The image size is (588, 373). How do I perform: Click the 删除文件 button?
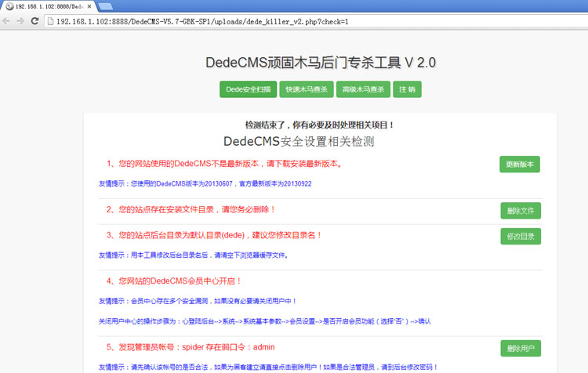point(521,211)
